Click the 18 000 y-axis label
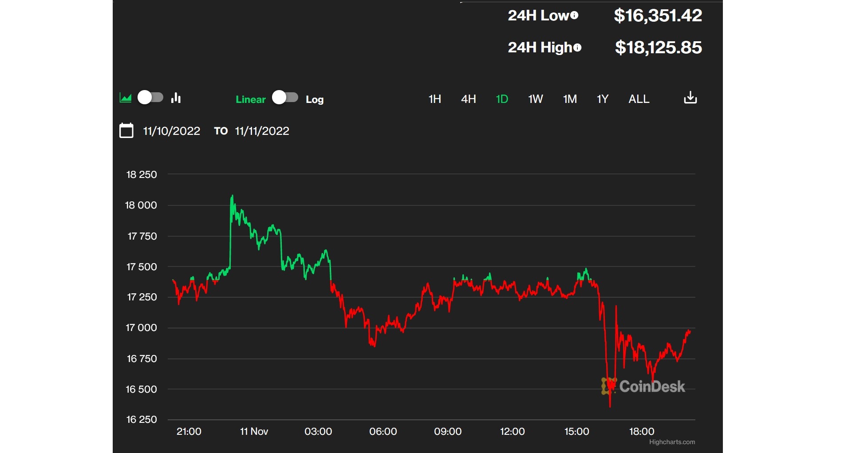This screenshot has height=453, width=868. pos(141,205)
